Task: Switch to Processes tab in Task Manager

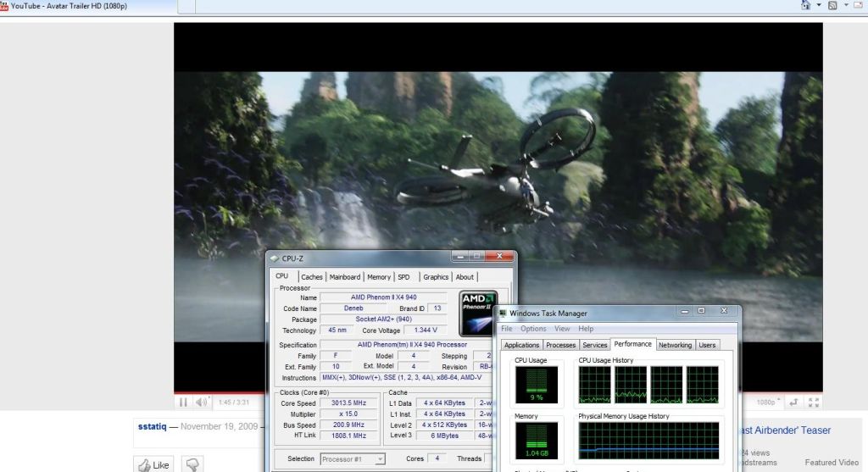Action: (x=561, y=345)
